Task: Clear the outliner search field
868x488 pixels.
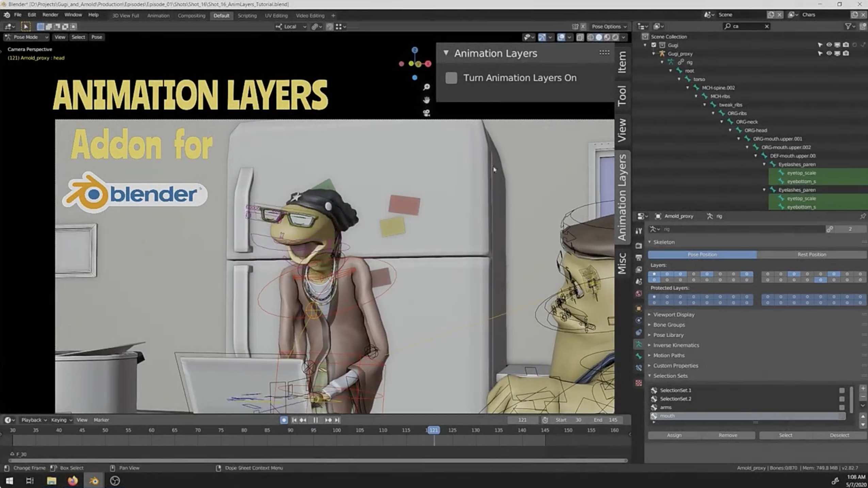Action: coord(767,26)
